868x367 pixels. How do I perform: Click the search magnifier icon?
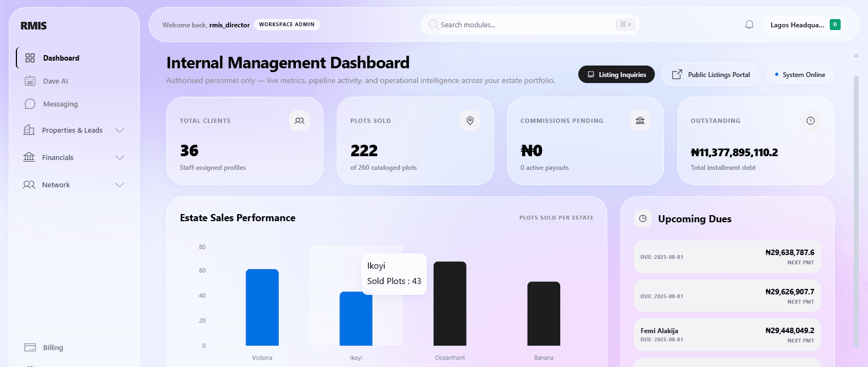coord(433,25)
